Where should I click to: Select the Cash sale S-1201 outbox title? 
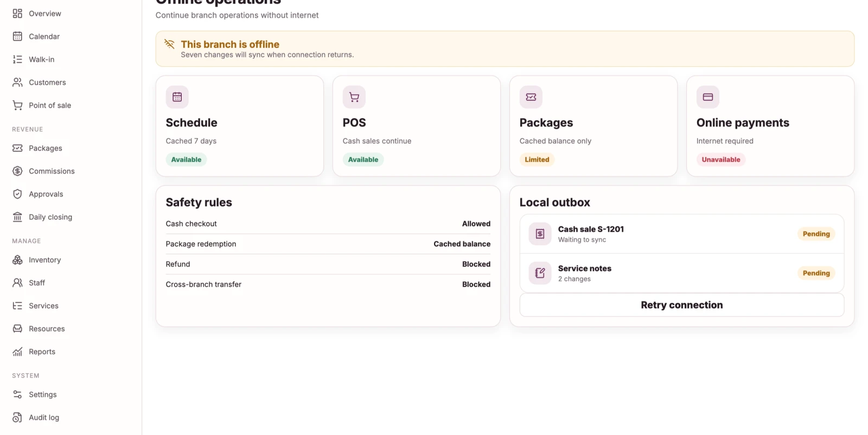pos(591,229)
